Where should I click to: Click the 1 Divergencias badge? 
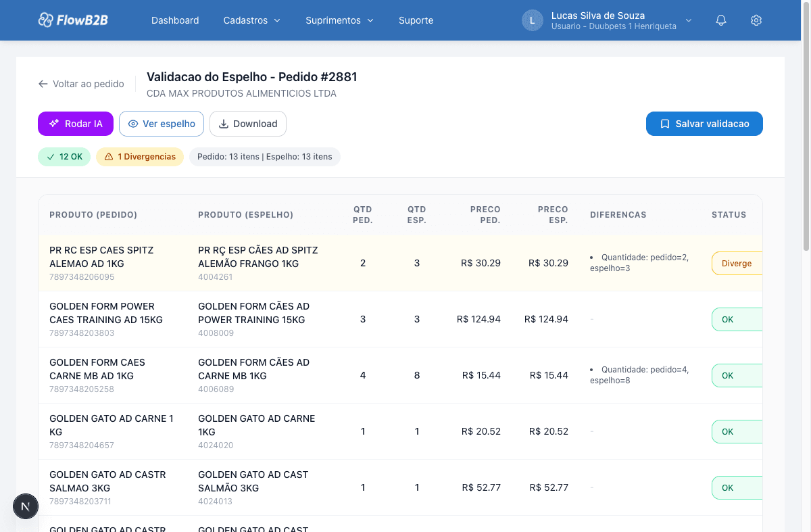point(140,157)
